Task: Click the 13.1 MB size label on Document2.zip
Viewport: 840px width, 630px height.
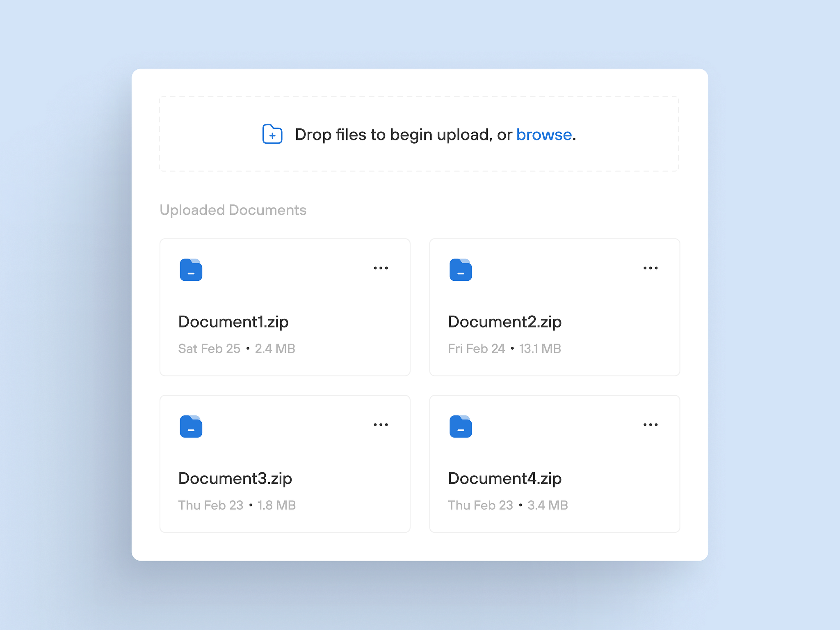Action: (x=540, y=348)
